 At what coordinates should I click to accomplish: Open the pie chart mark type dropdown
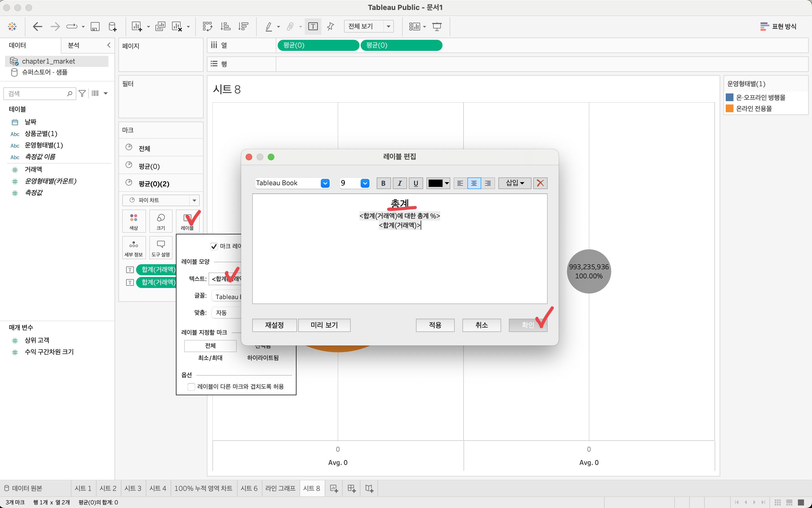194,200
